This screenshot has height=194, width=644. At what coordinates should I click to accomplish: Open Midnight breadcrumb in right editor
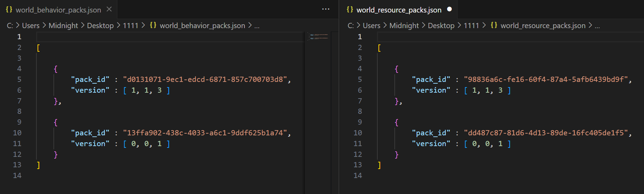click(x=404, y=26)
